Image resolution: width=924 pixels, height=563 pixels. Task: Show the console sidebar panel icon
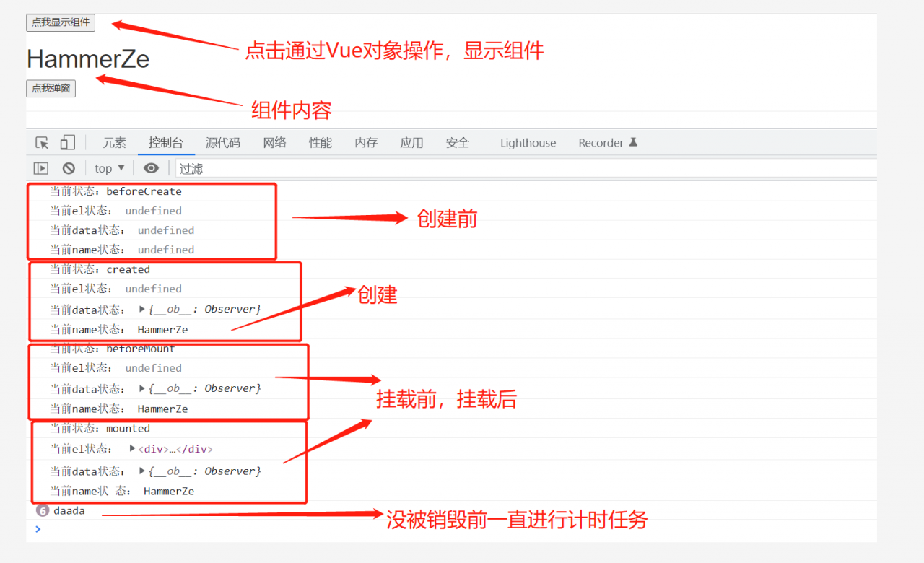click(x=41, y=168)
